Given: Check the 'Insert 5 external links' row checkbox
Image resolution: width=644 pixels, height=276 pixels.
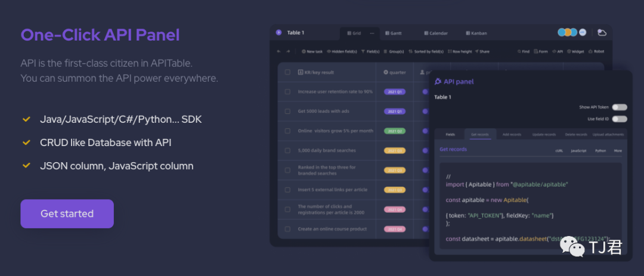Looking at the screenshot, I should click(x=287, y=190).
